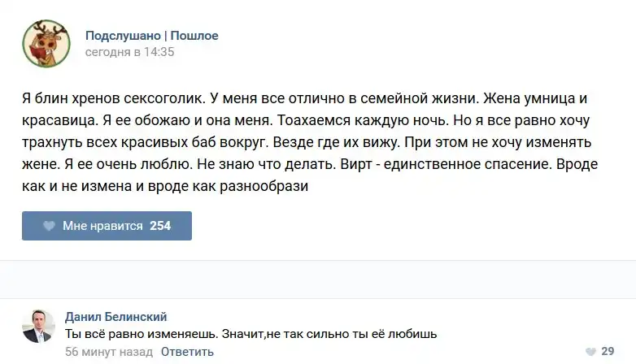Click the 254 likes counter
The width and height of the screenshot is (636, 364).
pyautogui.click(x=160, y=226)
